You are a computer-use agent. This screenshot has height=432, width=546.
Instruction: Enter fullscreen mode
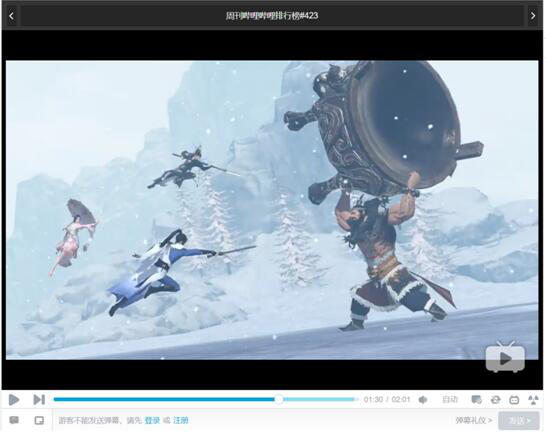pos(533,400)
